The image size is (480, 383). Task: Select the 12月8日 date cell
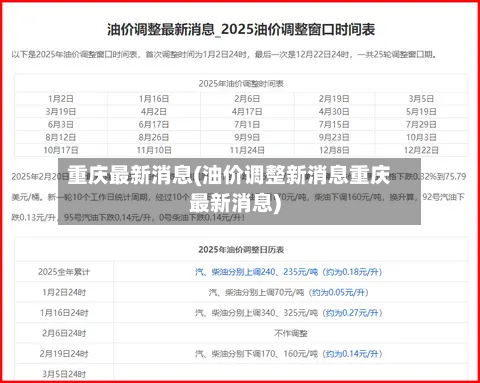coord(334,150)
